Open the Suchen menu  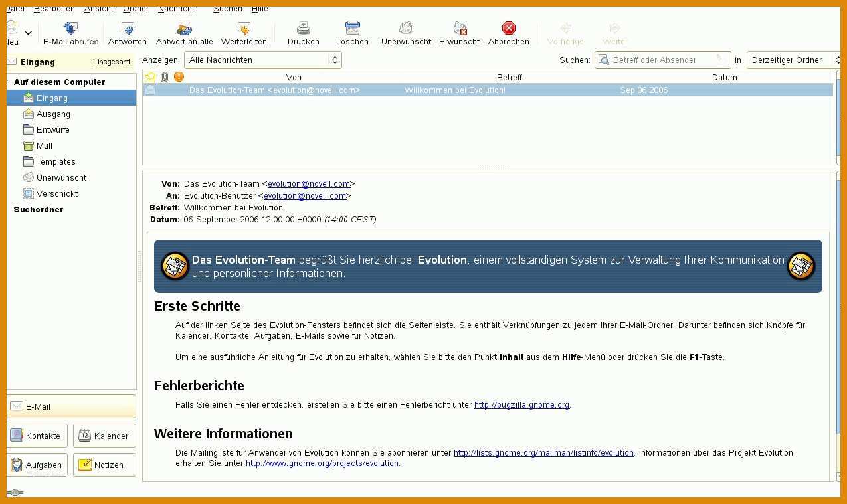pos(228,9)
